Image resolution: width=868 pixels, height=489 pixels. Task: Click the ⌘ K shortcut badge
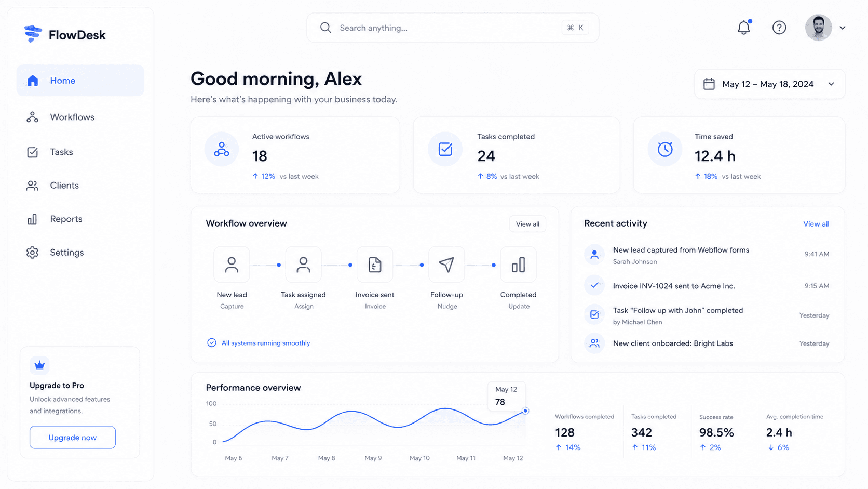point(575,28)
